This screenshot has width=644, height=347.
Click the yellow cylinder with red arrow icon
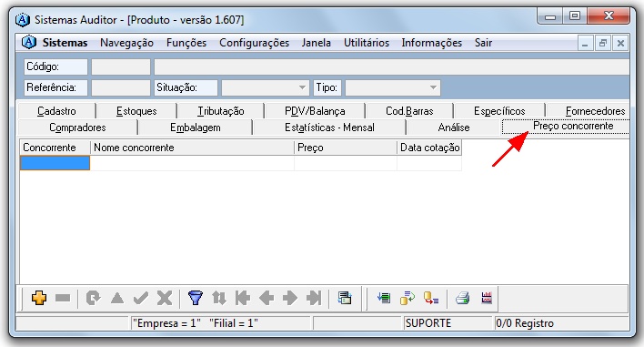431,298
